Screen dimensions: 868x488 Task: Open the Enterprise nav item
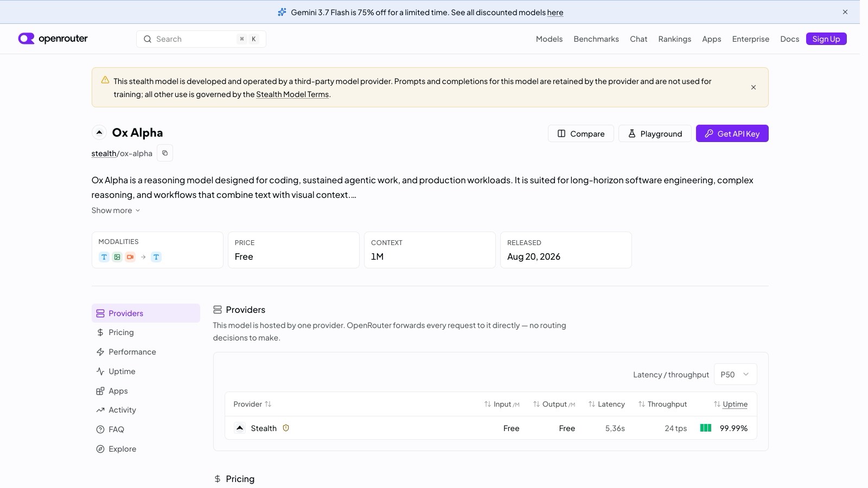tap(750, 39)
